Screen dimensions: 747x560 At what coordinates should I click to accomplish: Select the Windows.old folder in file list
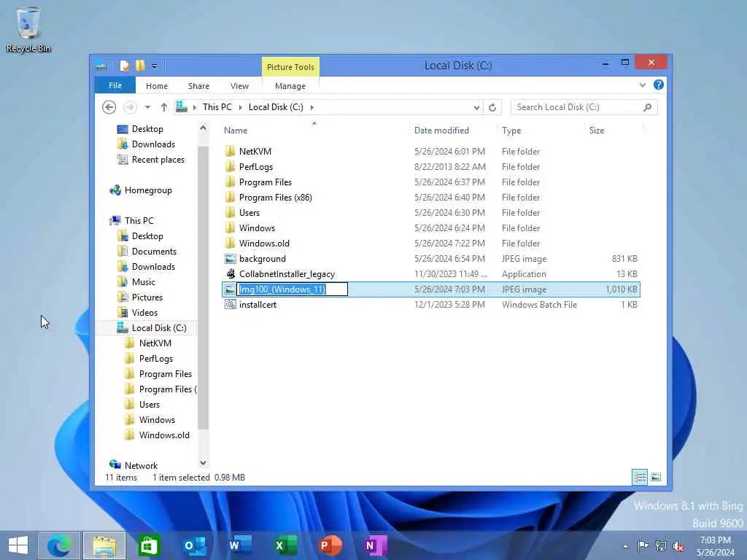264,244
